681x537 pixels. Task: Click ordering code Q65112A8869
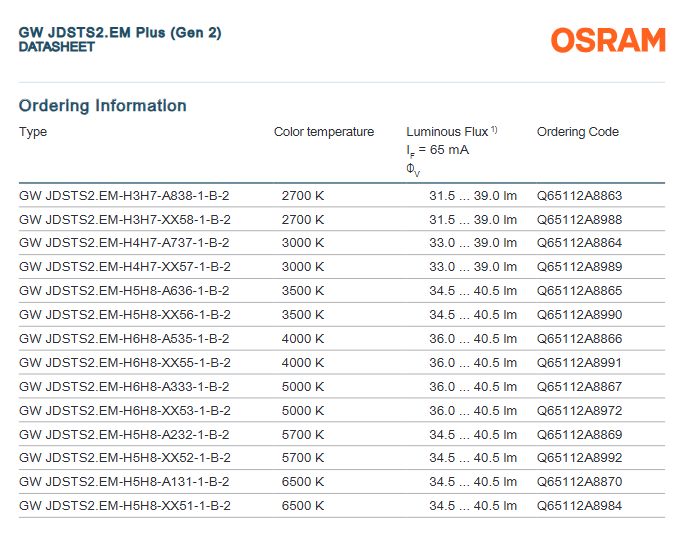579,434
